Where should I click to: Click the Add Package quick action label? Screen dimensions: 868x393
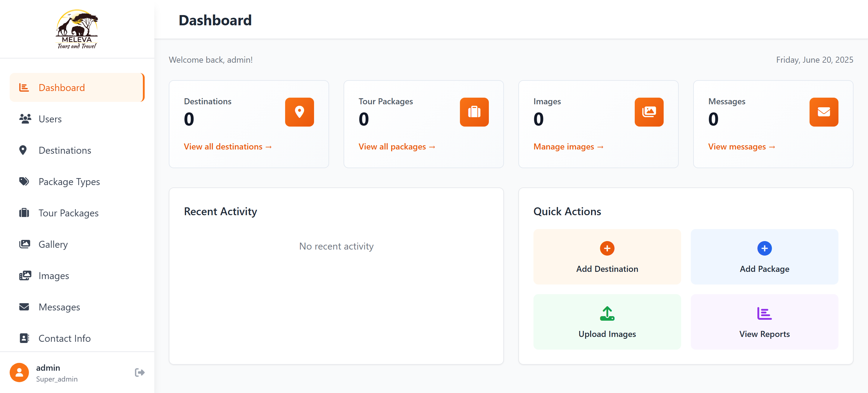pos(764,269)
